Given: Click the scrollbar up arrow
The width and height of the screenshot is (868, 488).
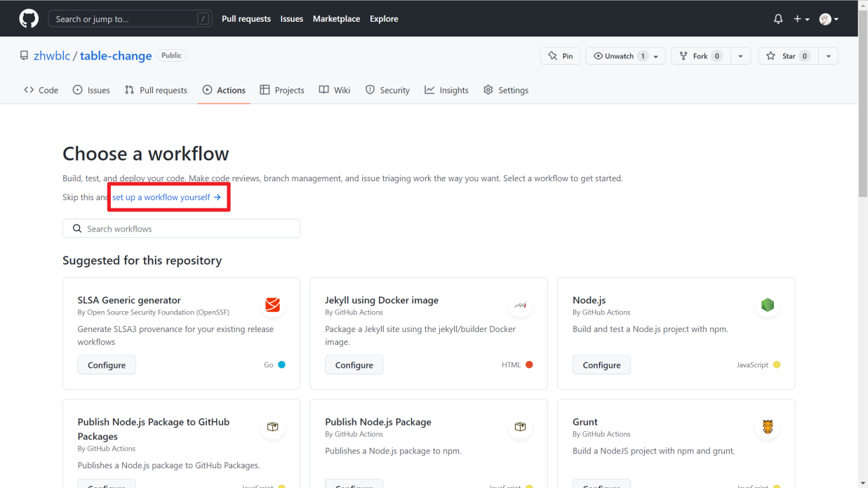Looking at the screenshot, I should click(862, 5).
